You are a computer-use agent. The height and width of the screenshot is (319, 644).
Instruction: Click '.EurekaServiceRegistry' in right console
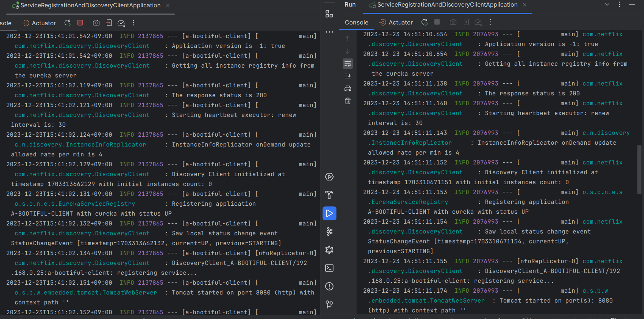408,202
